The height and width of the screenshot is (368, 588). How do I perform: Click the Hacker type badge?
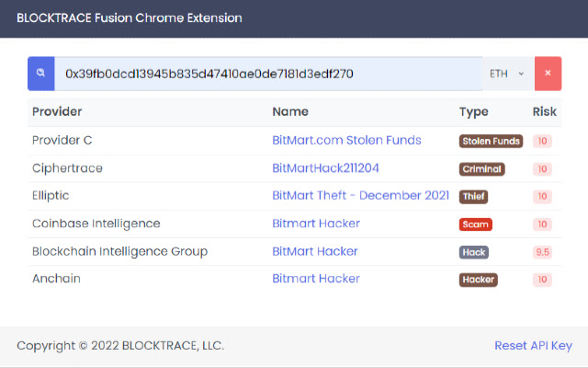pos(478,280)
